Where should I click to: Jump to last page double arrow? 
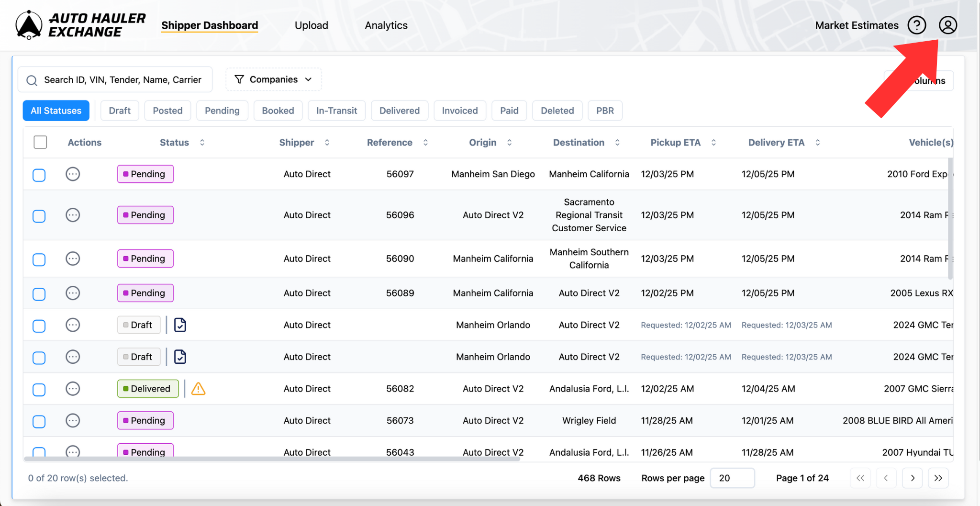pos(938,478)
